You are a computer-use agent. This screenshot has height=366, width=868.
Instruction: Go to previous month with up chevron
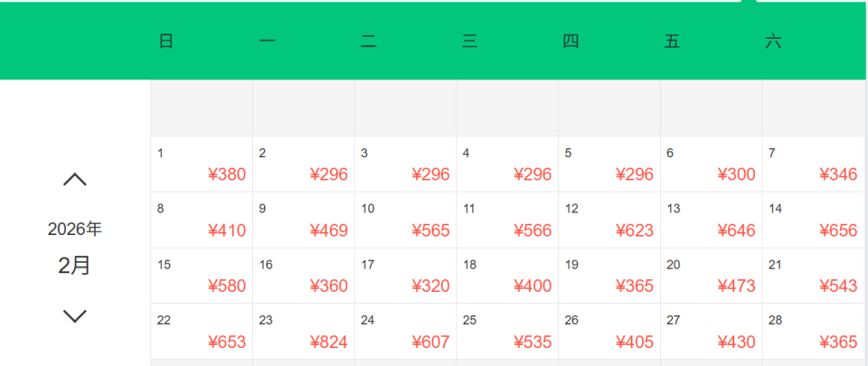tap(75, 180)
